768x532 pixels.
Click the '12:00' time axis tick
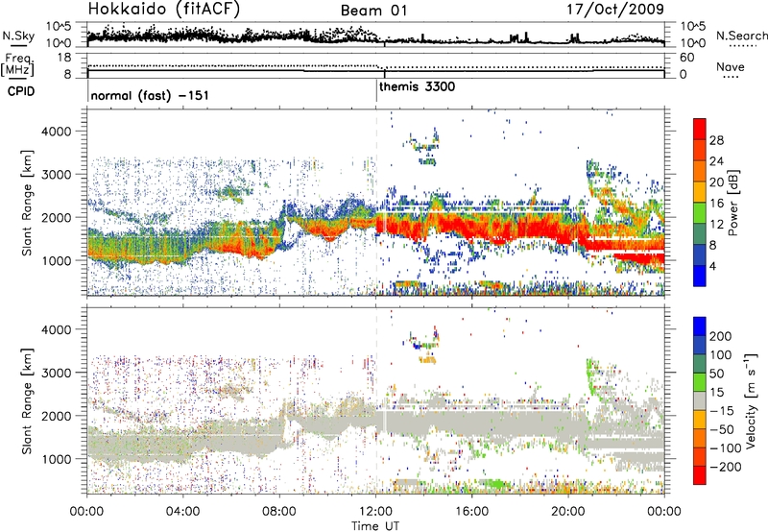pyautogui.click(x=375, y=512)
